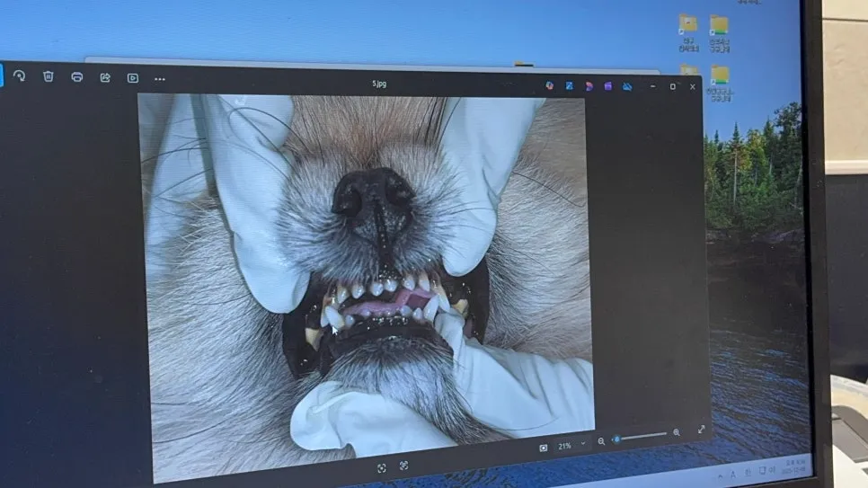Print the photo using the printer icon

pyautogui.click(x=77, y=77)
